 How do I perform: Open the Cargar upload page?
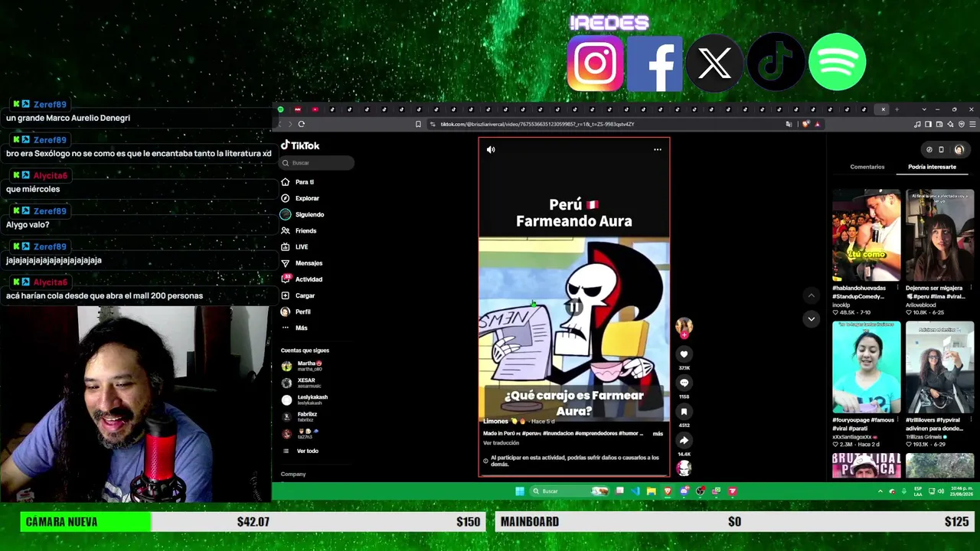[298, 295]
